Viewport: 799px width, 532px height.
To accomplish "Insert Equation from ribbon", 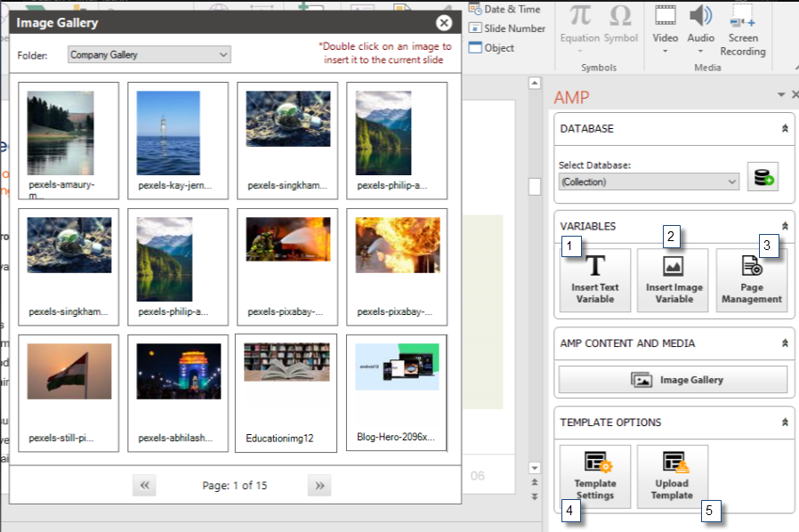I will pos(580,28).
